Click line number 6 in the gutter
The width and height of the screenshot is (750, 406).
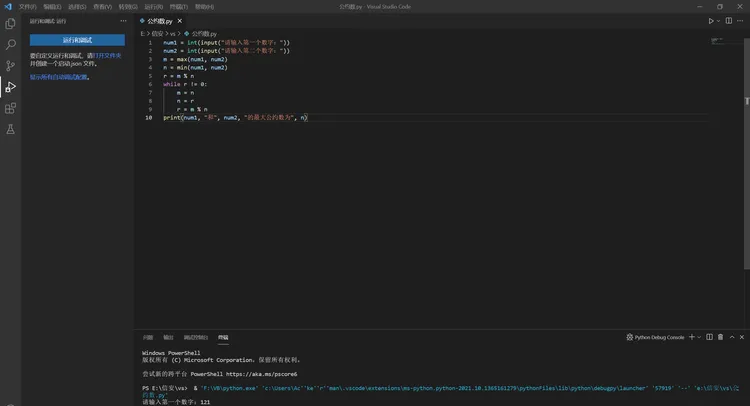click(150, 84)
